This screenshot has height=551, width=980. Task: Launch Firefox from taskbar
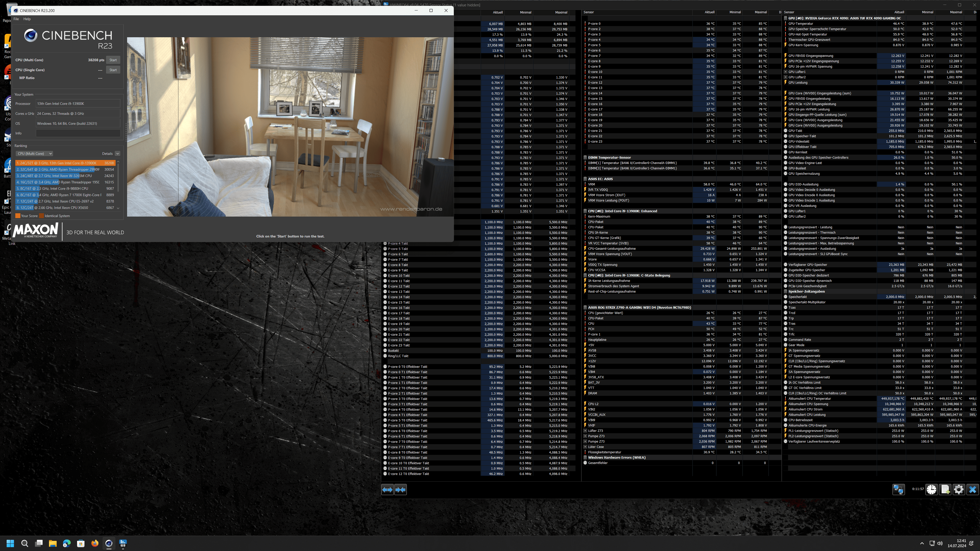tap(95, 543)
